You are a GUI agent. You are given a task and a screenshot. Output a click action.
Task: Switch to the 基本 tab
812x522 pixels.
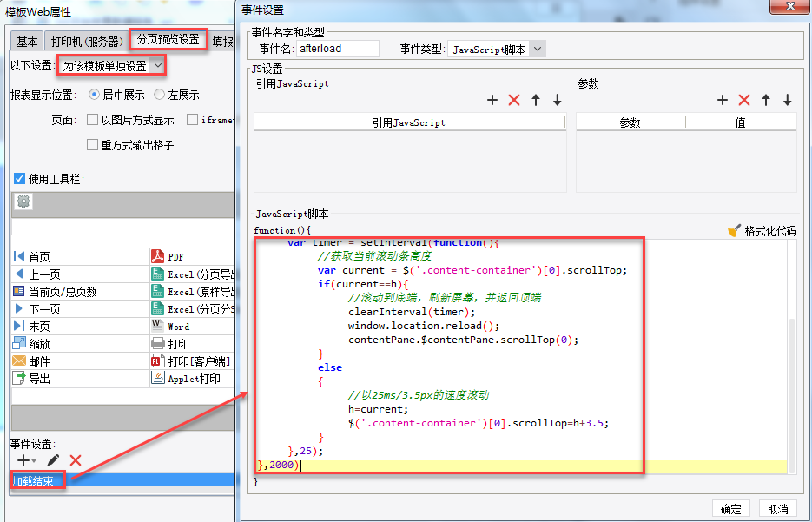(27, 42)
